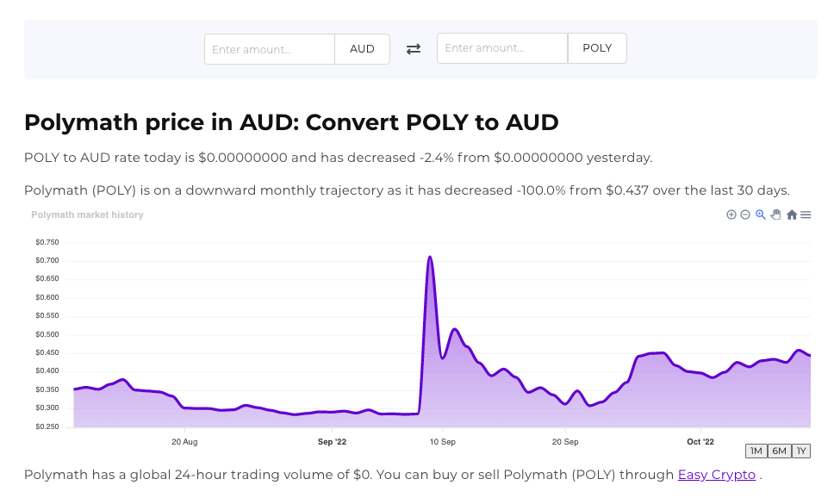Open the Easy Crypto link
This screenshot has height=504, width=834.
coord(716,475)
